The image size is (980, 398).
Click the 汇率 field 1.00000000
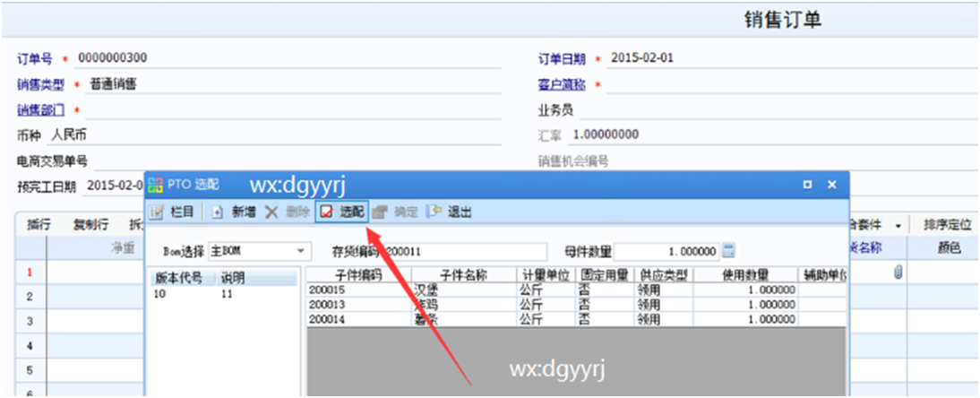[773, 135]
